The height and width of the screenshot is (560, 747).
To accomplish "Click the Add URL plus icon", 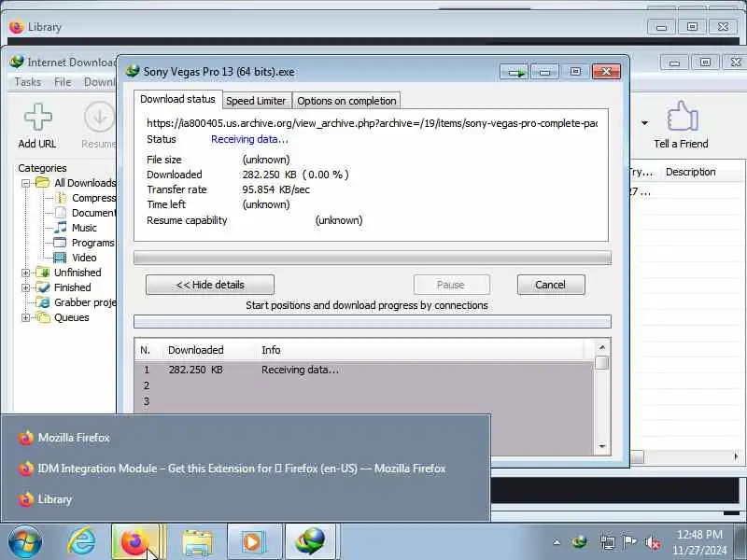I will pyautogui.click(x=37, y=117).
